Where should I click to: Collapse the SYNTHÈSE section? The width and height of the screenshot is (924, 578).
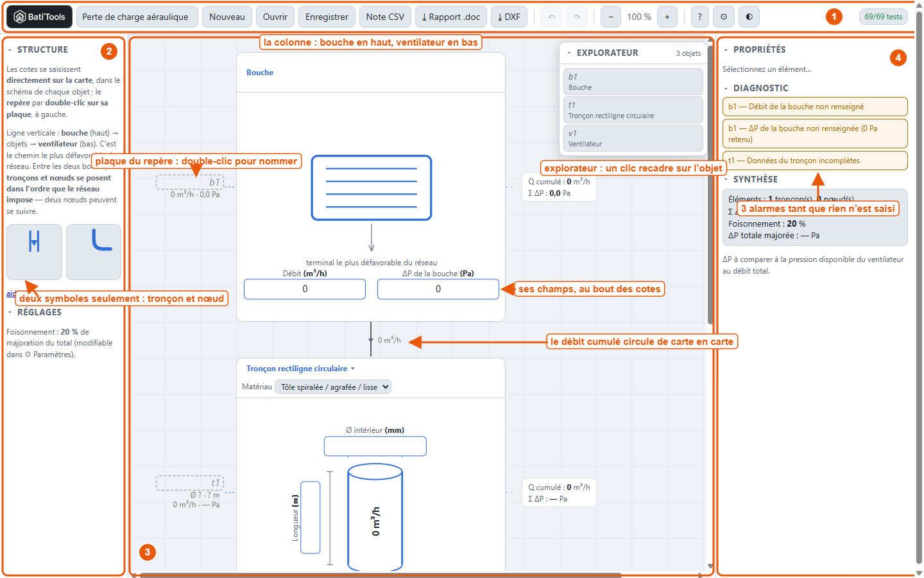point(726,179)
